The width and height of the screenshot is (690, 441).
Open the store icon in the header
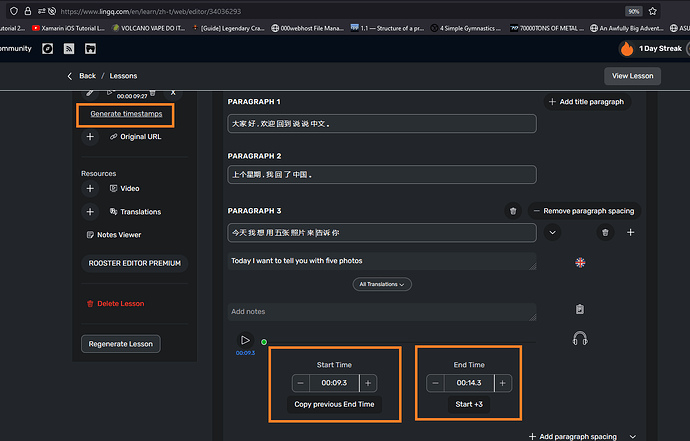pyautogui.click(x=90, y=48)
